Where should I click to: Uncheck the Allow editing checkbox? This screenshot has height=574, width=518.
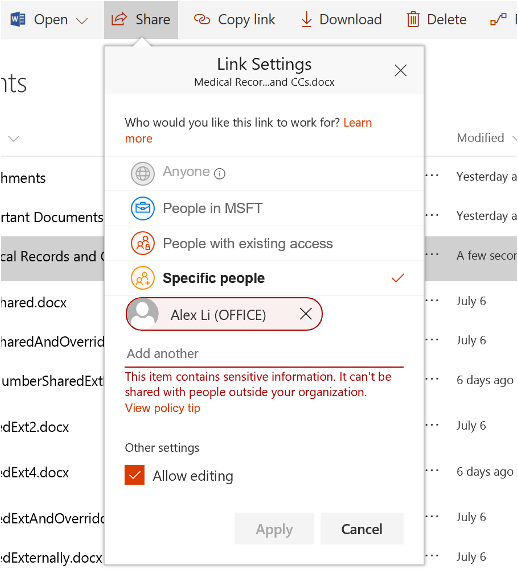click(134, 475)
